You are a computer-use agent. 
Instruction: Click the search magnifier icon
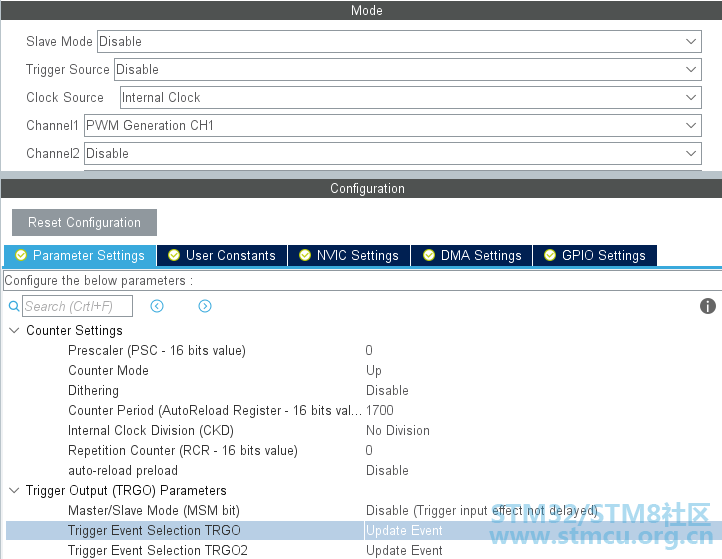click(x=14, y=306)
